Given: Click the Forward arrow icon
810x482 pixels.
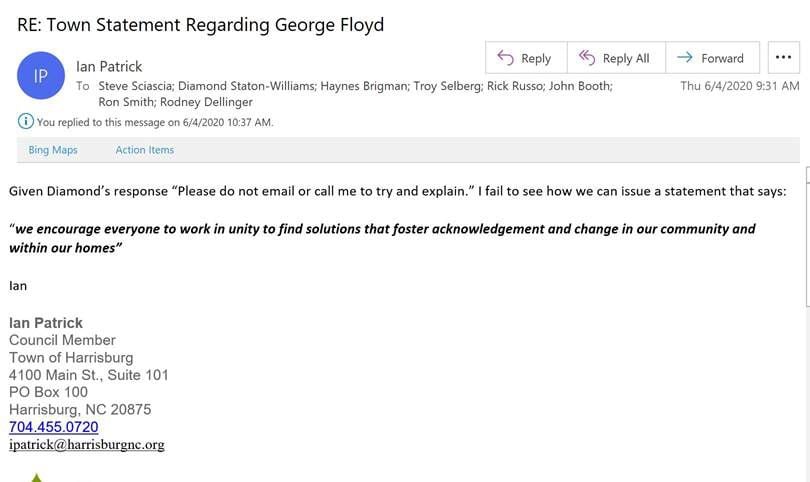Looking at the screenshot, I should click(x=685, y=57).
